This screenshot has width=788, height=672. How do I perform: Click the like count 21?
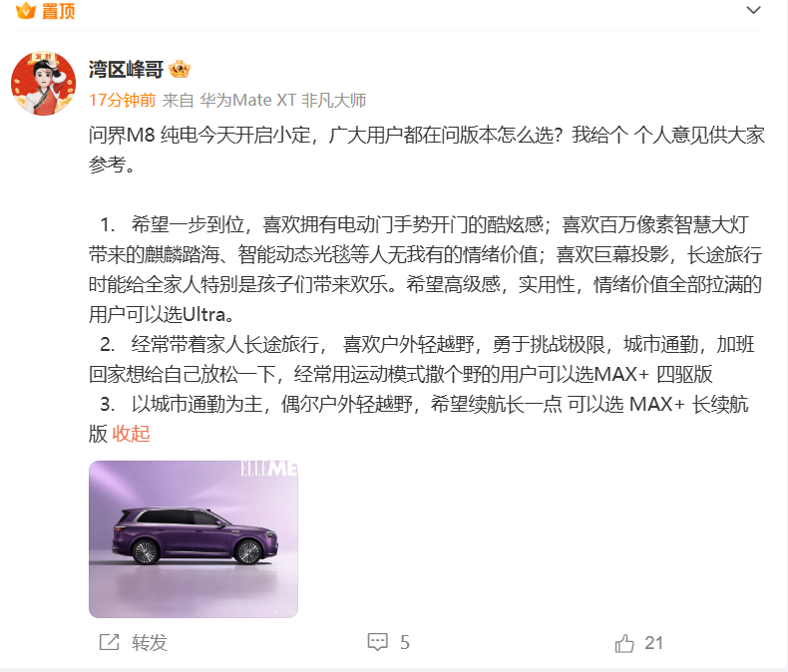pos(653,643)
